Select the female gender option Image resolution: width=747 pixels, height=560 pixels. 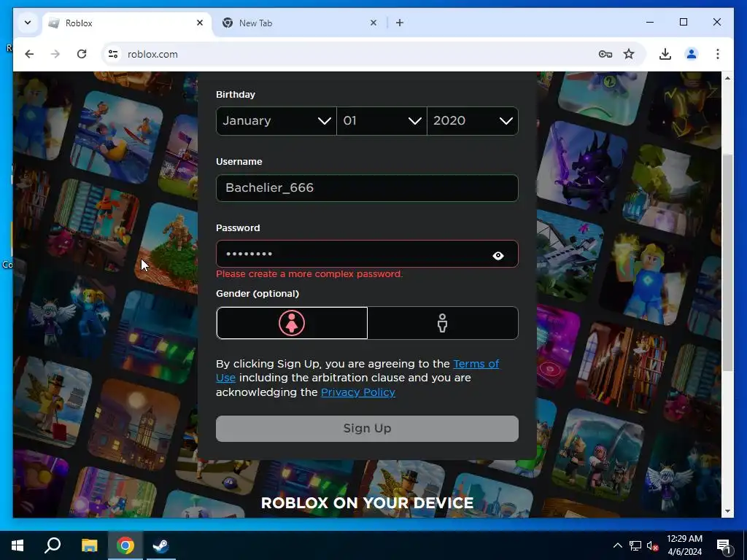pos(292,323)
